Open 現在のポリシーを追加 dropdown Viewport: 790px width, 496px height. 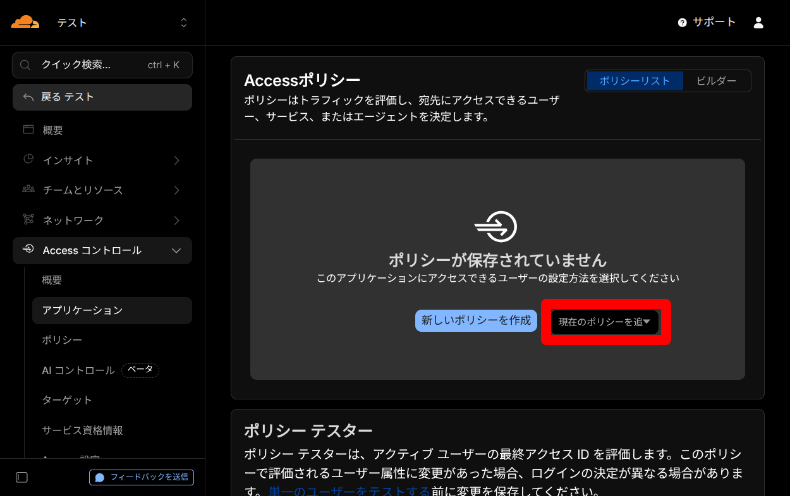[605, 322]
